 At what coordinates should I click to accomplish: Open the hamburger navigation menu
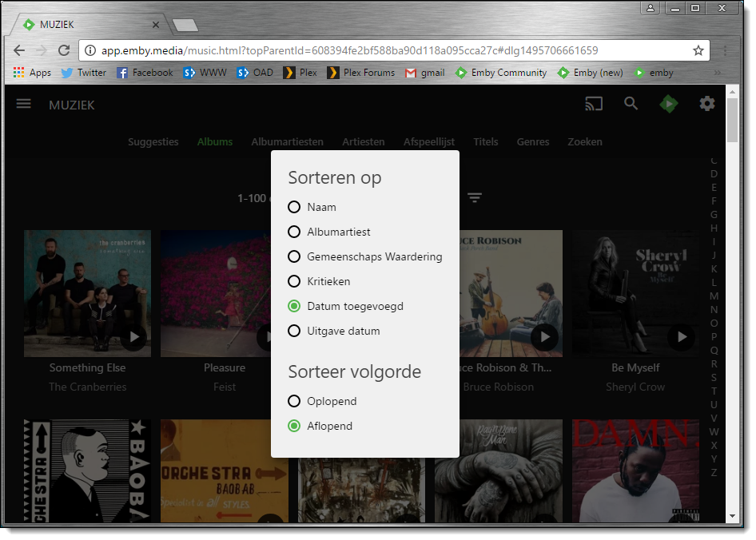tap(24, 104)
